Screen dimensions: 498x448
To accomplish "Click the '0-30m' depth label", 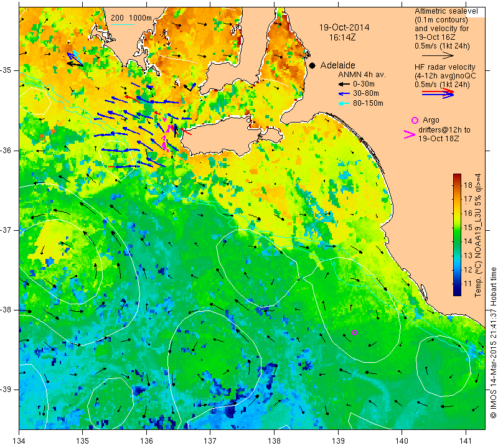I will click(x=364, y=84).
